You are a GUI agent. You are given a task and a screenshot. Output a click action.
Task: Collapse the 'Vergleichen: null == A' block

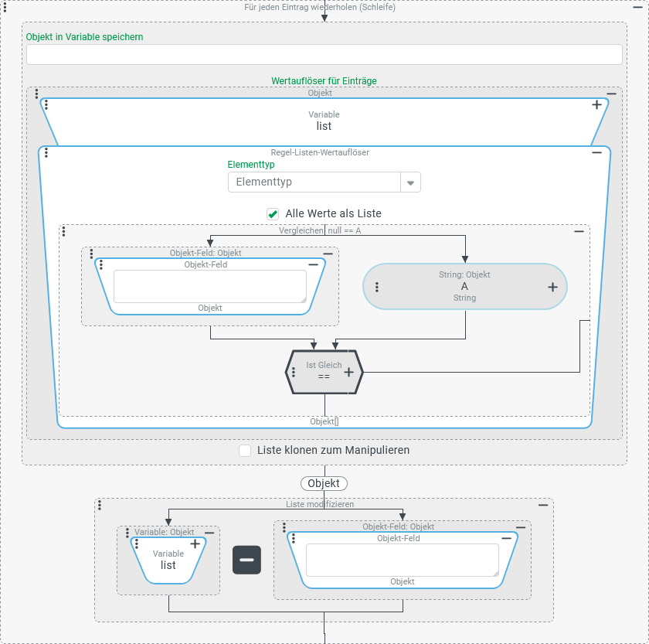pos(579,231)
